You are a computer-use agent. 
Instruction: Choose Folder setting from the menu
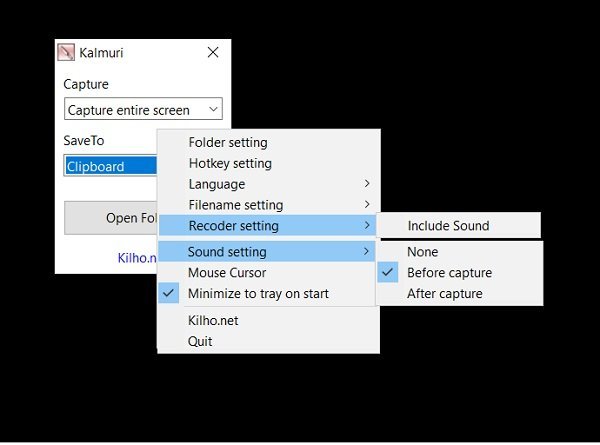pyautogui.click(x=228, y=142)
